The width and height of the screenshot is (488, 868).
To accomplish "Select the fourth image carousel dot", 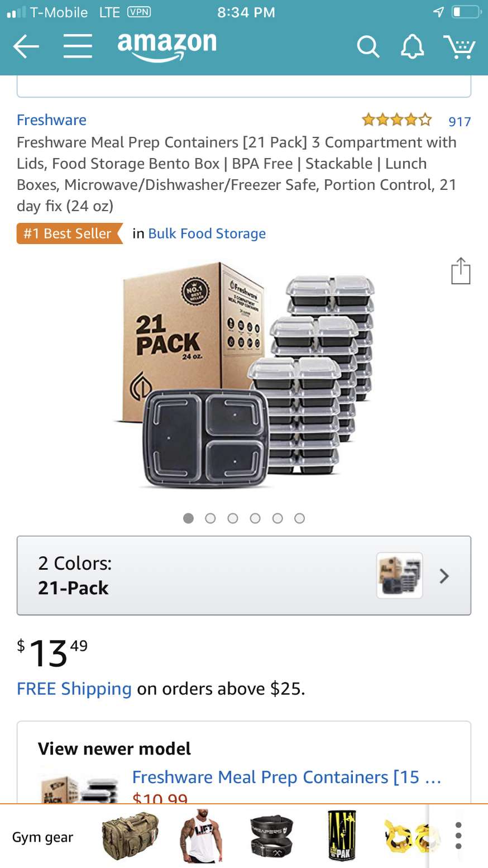I will [x=255, y=518].
